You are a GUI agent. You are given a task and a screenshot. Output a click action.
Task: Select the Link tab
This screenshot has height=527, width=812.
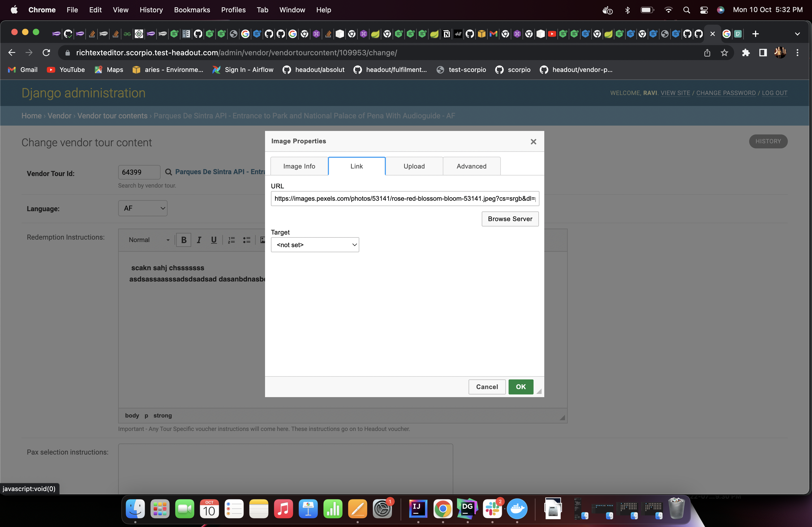click(357, 166)
